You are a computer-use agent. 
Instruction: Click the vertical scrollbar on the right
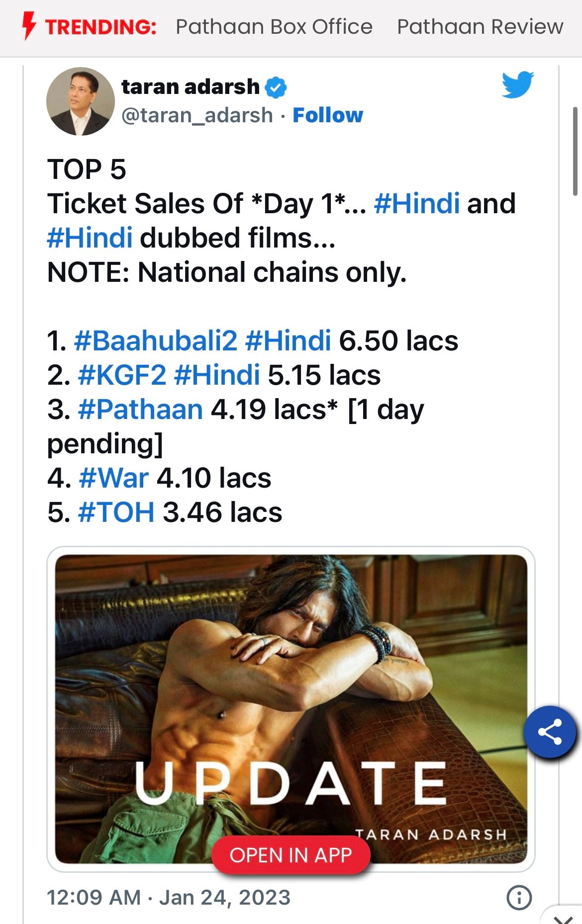[575, 152]
